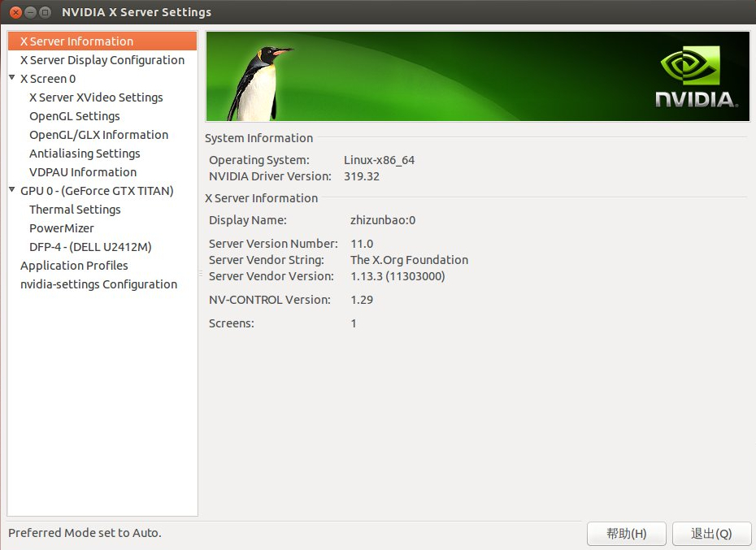
Task: Click the server version number 11.0
Action: point(362,244)
